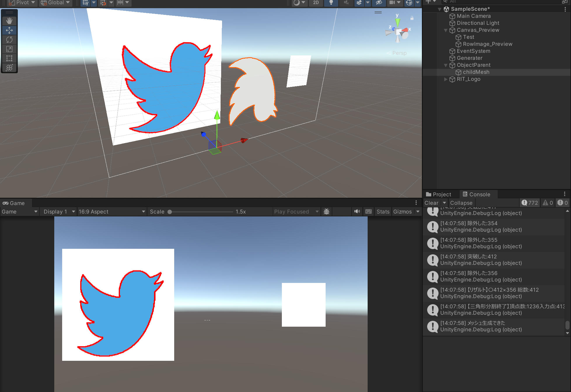
Task: Select the Hand view tool
Action: (9, 21)
